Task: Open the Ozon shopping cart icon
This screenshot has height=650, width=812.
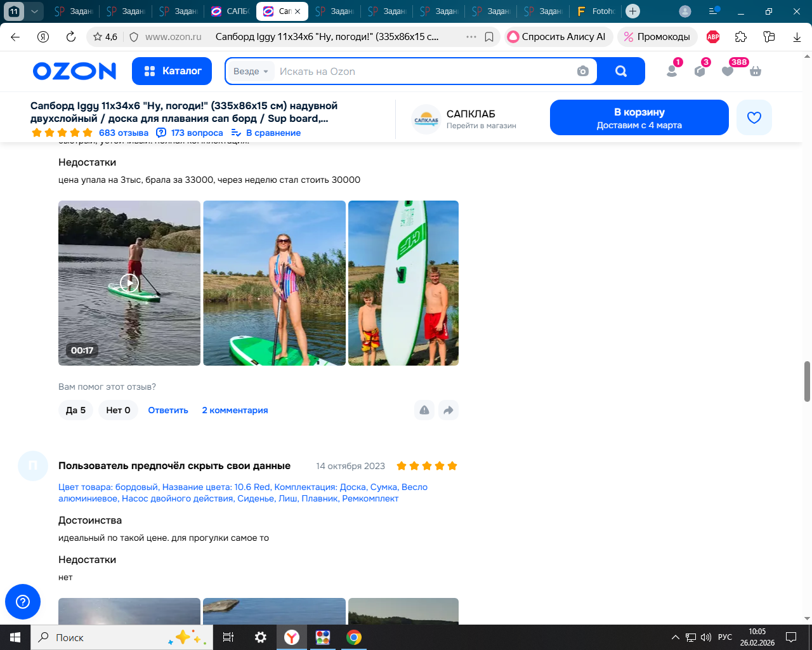Action: 756,71
